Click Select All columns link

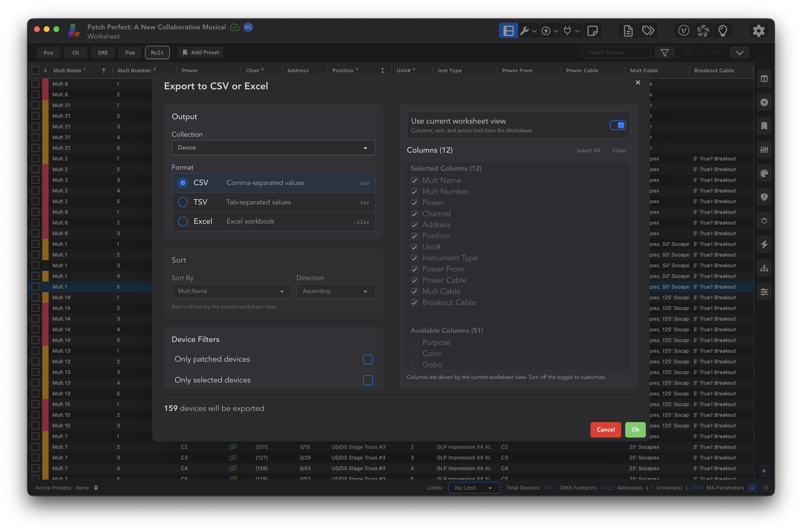tap(588, 151)
